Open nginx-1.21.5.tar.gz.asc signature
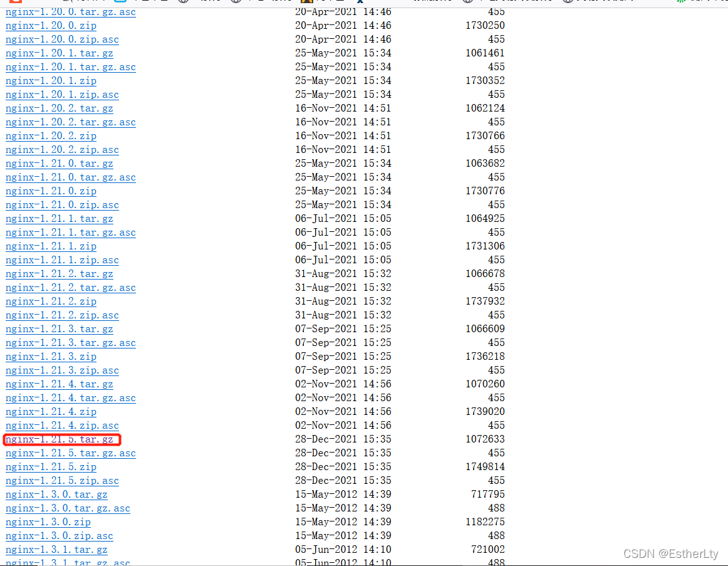 click(x=71, y=453)
